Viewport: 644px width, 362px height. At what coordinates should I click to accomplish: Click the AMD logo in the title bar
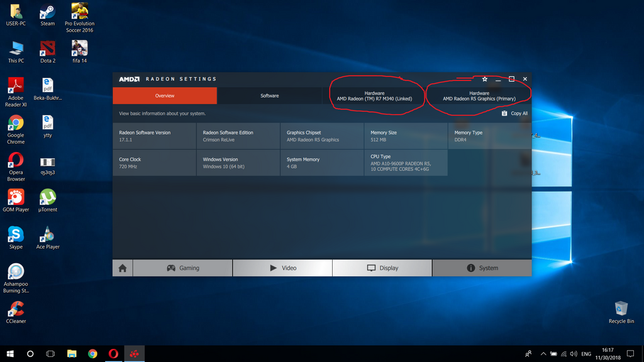pyautogui.click(x=130, y=79)
